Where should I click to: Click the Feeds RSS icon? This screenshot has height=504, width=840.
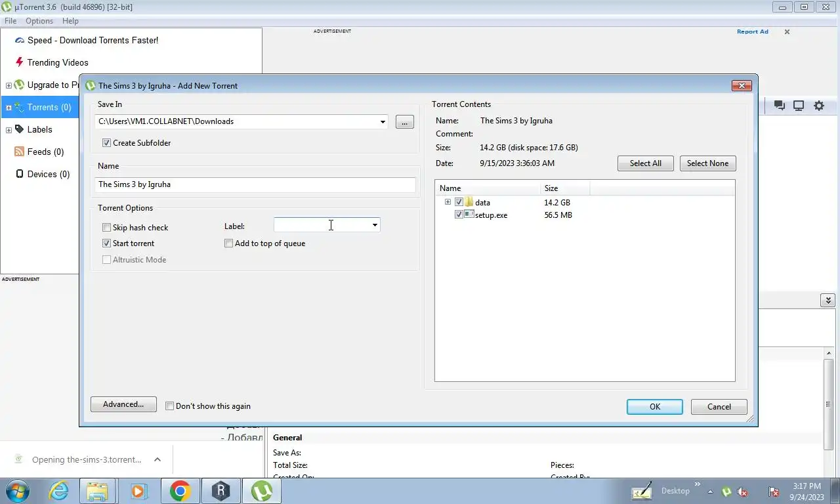click(x=20, y=152)
